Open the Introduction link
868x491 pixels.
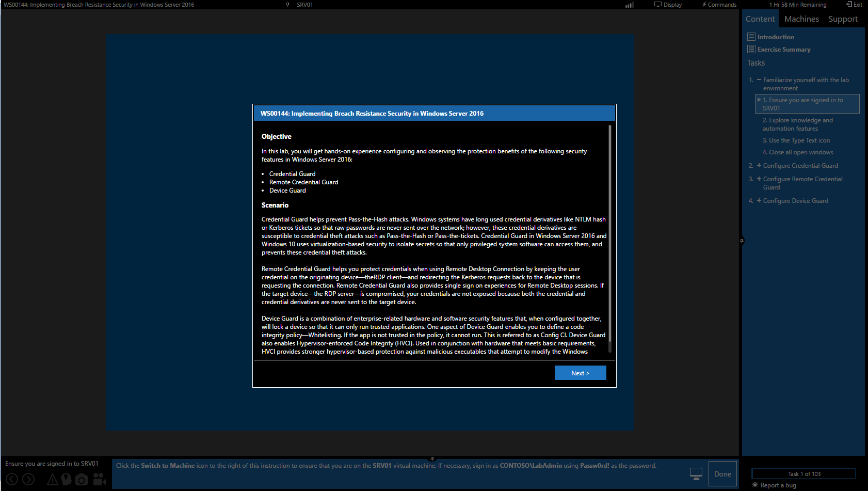click(776, 37)
